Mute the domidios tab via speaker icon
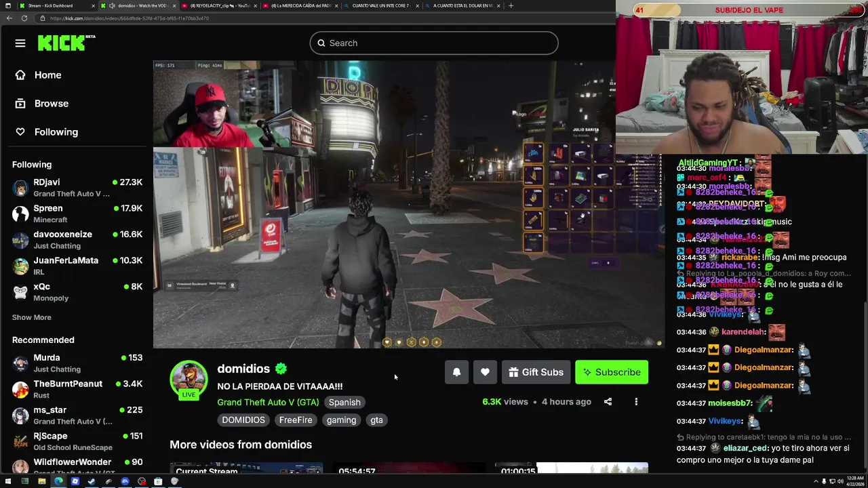The width and height of the screenshot is (868, 488). pyautogui.click(x=112, y=5)
